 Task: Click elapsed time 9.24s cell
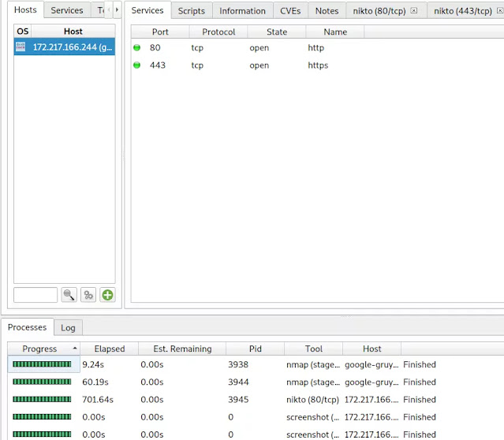(x=93, y=364)
